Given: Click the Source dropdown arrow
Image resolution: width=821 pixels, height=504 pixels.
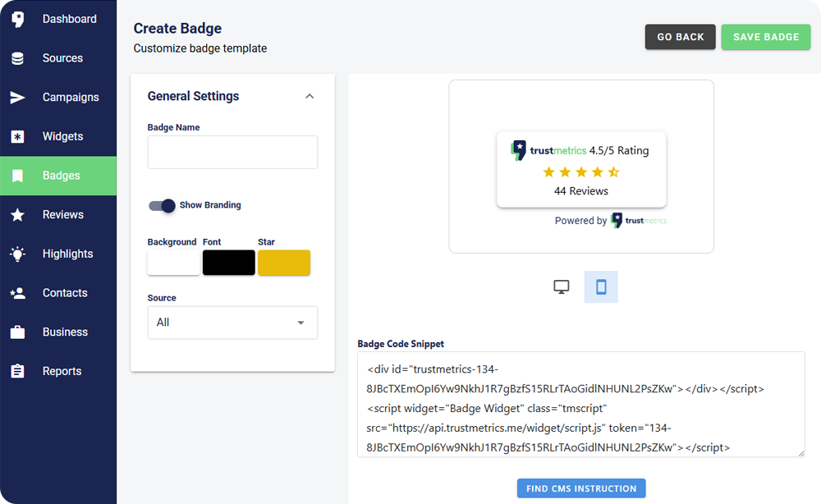Looking at the screenshot, I should coord(300,323).
